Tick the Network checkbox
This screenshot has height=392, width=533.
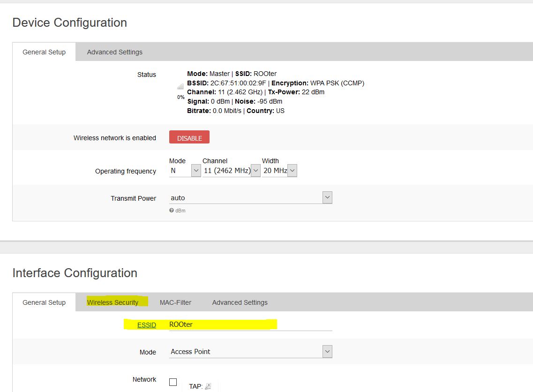tap(173, 382)
